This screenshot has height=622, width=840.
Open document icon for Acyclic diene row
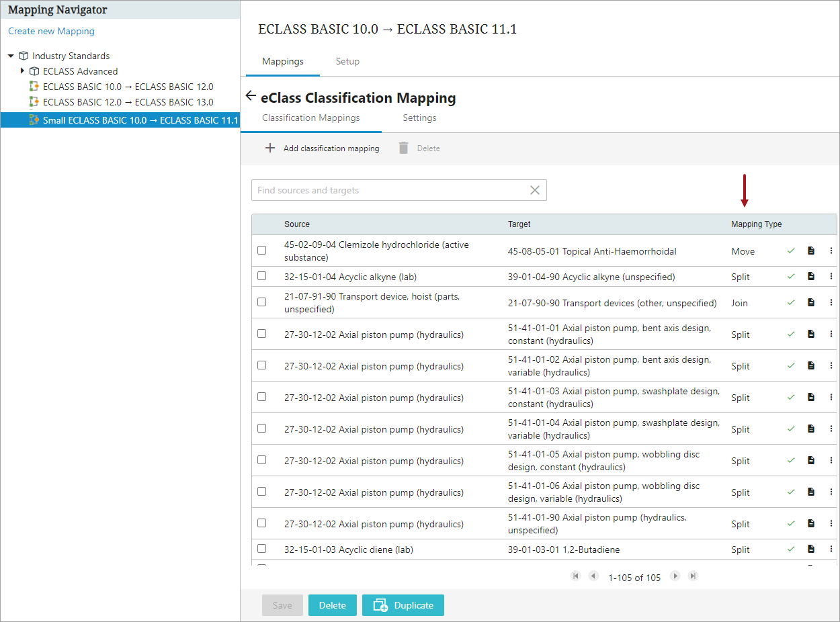(x=811, y=549)
